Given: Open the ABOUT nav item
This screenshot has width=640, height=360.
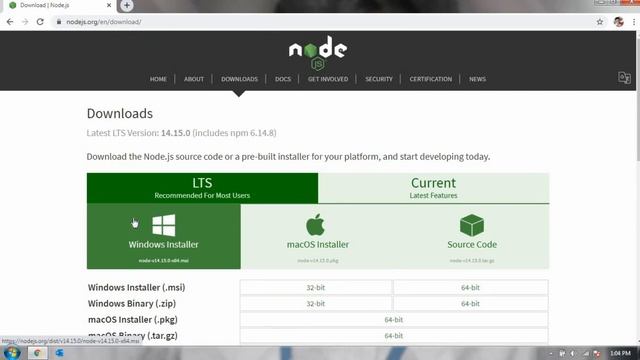Looking at the screenshot, I should [194, 79].
